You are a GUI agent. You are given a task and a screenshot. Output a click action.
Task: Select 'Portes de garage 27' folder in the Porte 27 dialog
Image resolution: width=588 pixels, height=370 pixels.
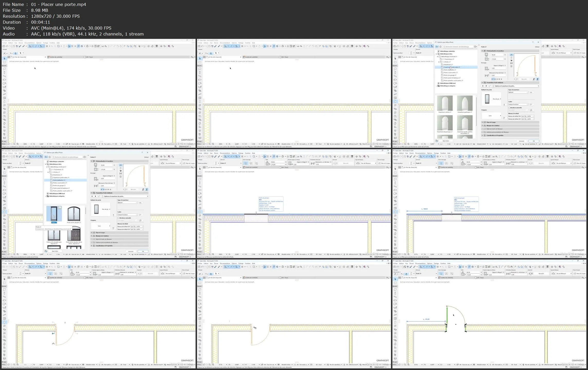click(59, 185)
